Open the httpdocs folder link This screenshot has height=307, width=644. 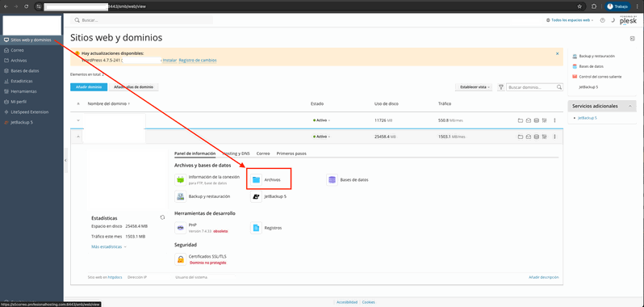click(115, 277)
